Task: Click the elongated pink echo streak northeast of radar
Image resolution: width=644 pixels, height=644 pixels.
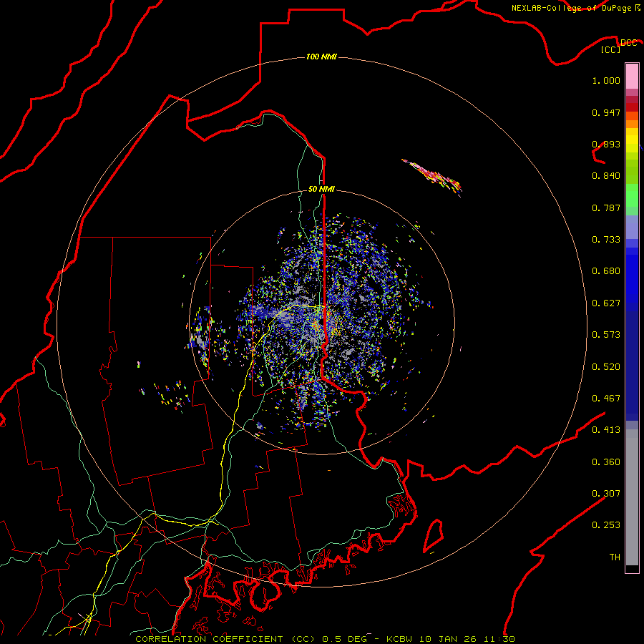Action: point(432,177)
